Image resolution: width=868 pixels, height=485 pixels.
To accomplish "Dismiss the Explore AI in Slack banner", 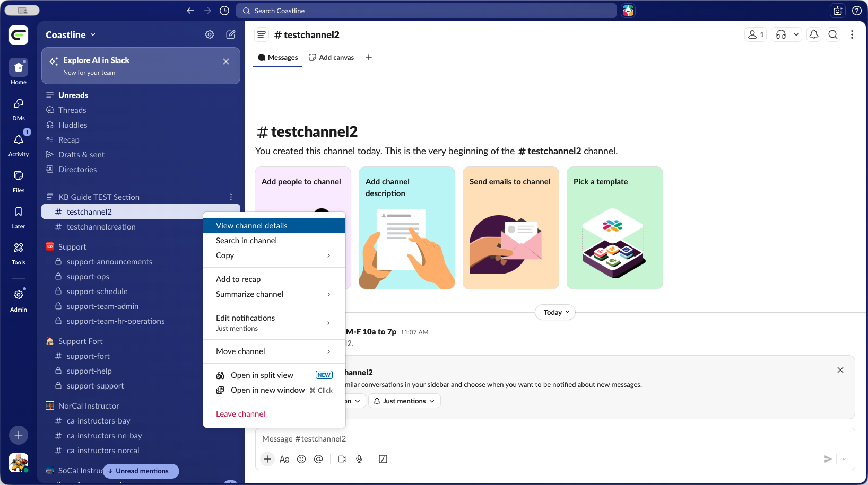I will pos(226,61).
